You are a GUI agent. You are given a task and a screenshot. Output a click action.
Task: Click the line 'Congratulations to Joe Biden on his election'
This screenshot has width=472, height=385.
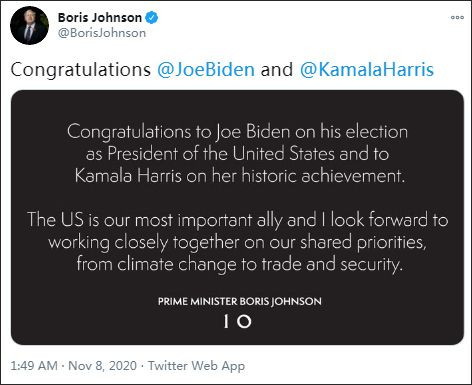(237, 132)
